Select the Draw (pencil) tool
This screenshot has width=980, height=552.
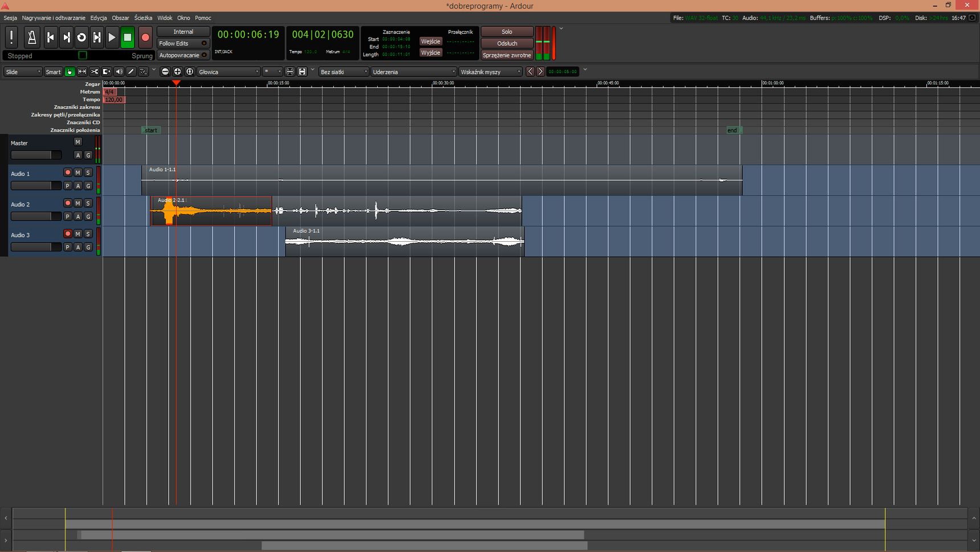pyautogui.click(x=131, y=72)
